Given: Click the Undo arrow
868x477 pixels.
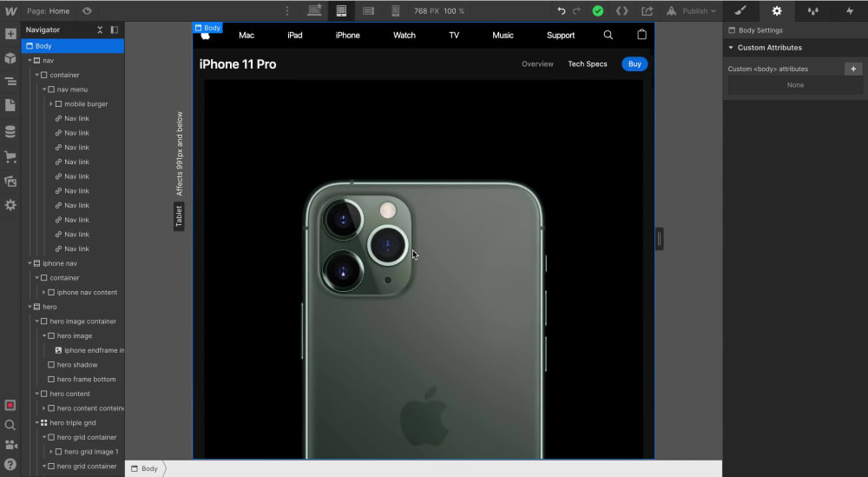Looking at the screenshot, I should (562, 10).
